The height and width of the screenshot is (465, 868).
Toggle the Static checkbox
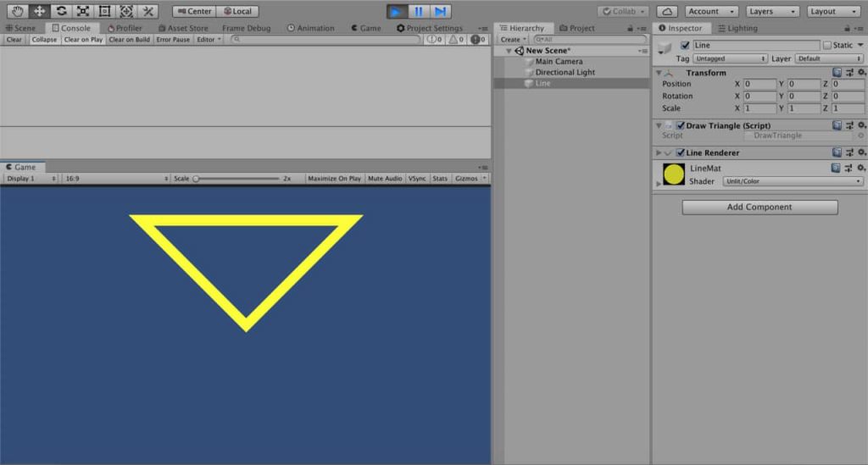coord(827,45)
